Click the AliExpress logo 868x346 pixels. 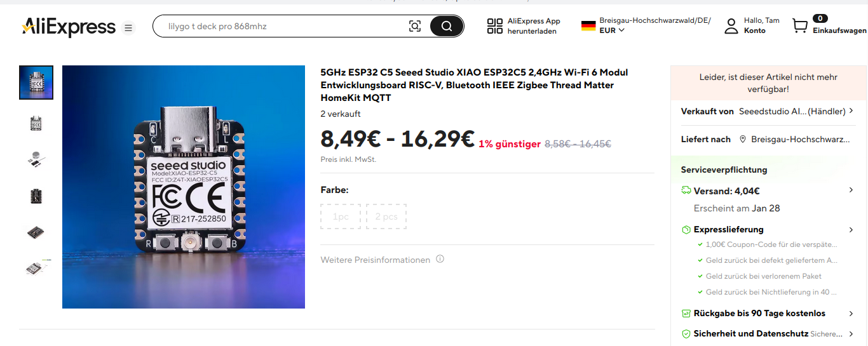pyautogui.click(x=69, y=27)
